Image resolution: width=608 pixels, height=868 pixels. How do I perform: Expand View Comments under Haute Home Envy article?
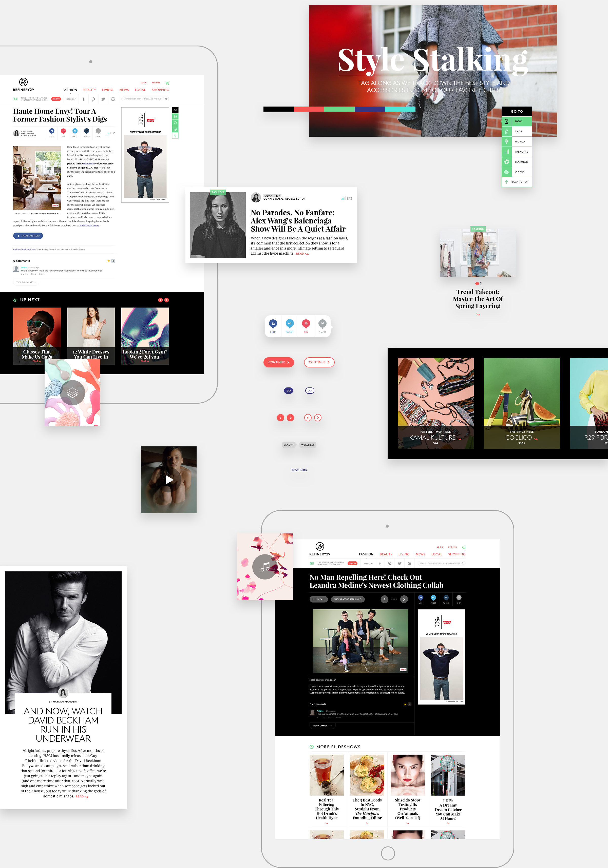26,282
